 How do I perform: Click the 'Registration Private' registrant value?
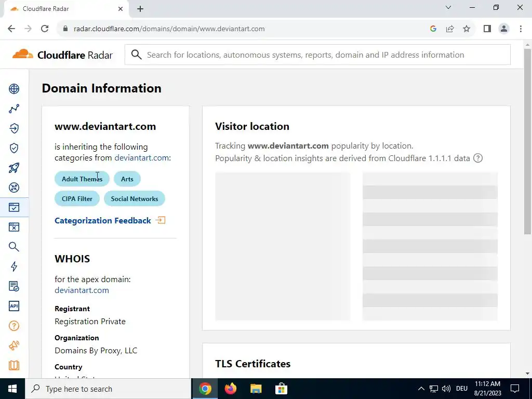(90, 321)
